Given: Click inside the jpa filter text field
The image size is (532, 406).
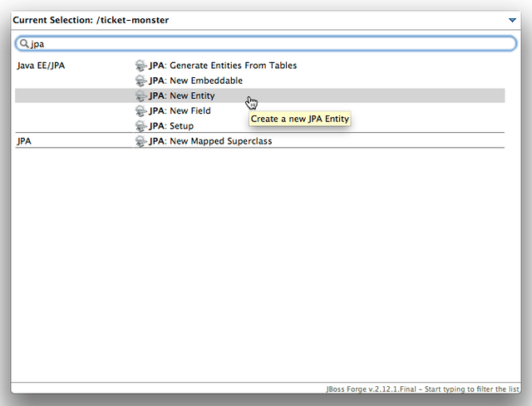Looking at the screenshot, I should point(266,44).
